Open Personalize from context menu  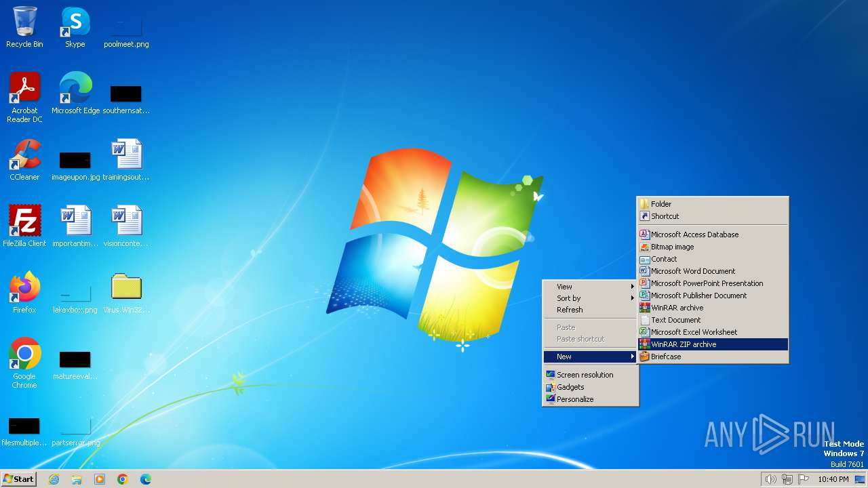pyautogui.click(x=591, y=399)
